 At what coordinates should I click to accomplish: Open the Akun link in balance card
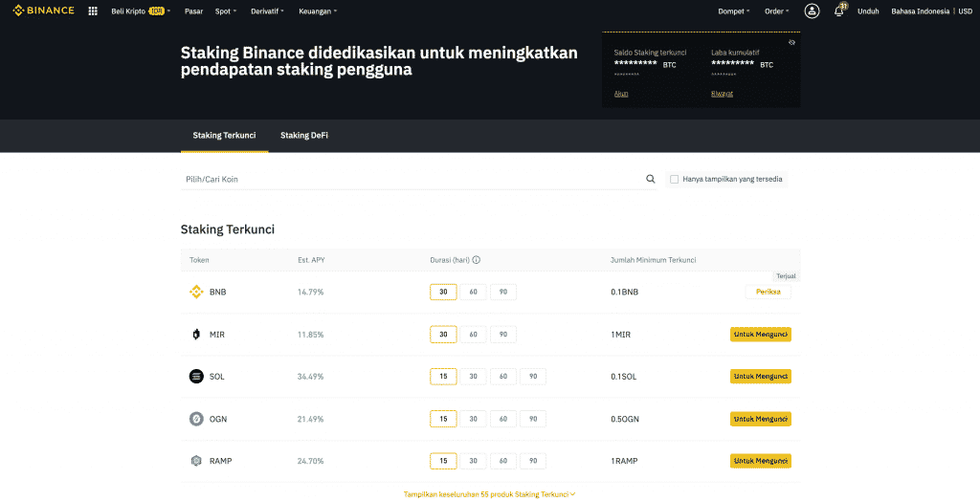point(621,94)
